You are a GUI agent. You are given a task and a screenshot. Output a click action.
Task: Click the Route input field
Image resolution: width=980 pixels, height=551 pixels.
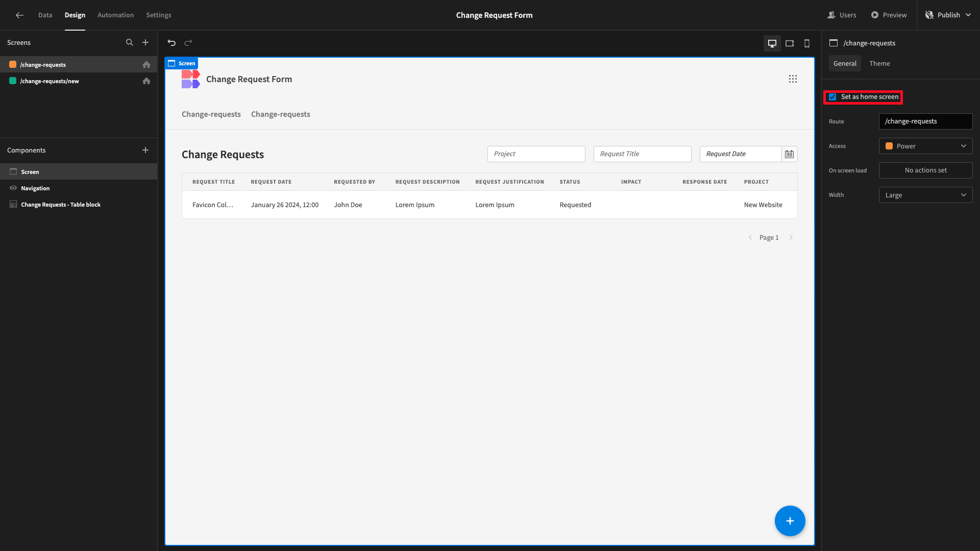pyautogui.click(x=925, y=122)
